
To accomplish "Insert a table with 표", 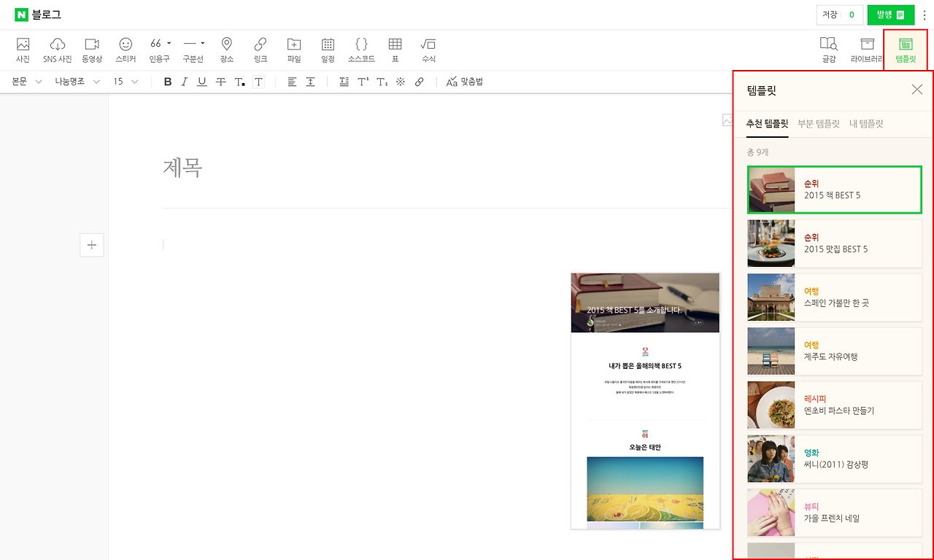I will click(395, 50).
